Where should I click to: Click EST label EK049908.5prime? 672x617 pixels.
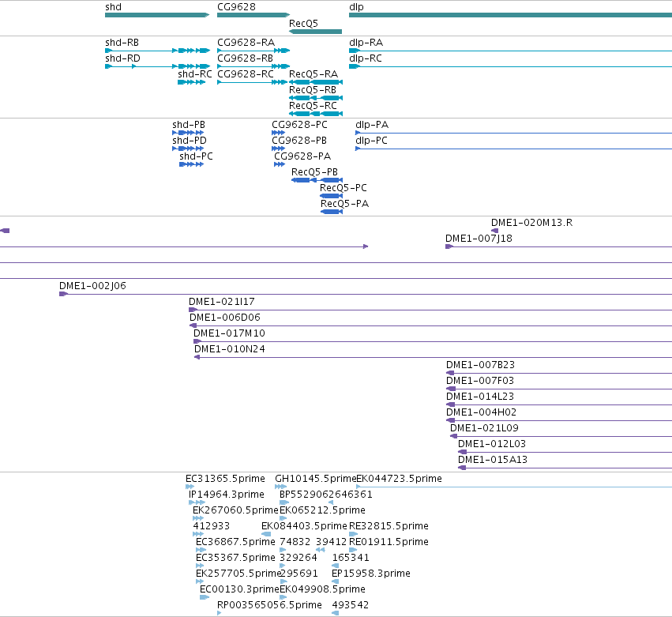coord(322,590)
